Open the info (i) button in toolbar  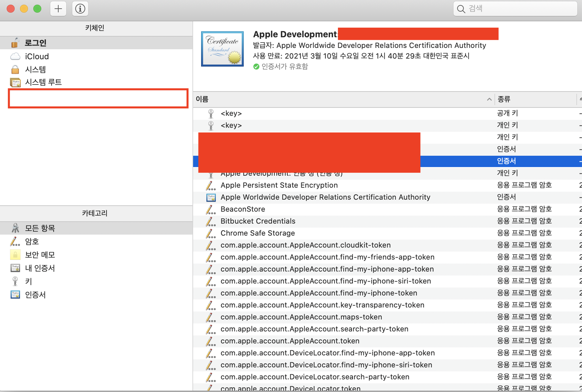(80, 9)
